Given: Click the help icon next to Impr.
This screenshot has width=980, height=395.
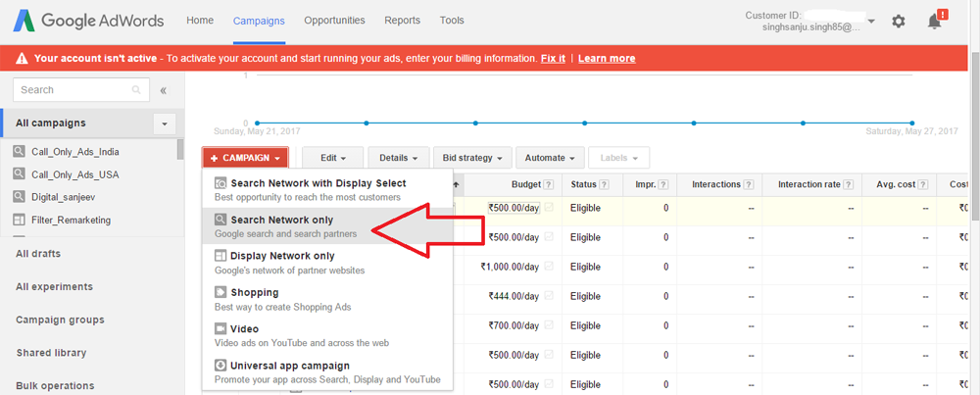Looking at the screenshot, I should click(663, 185).
